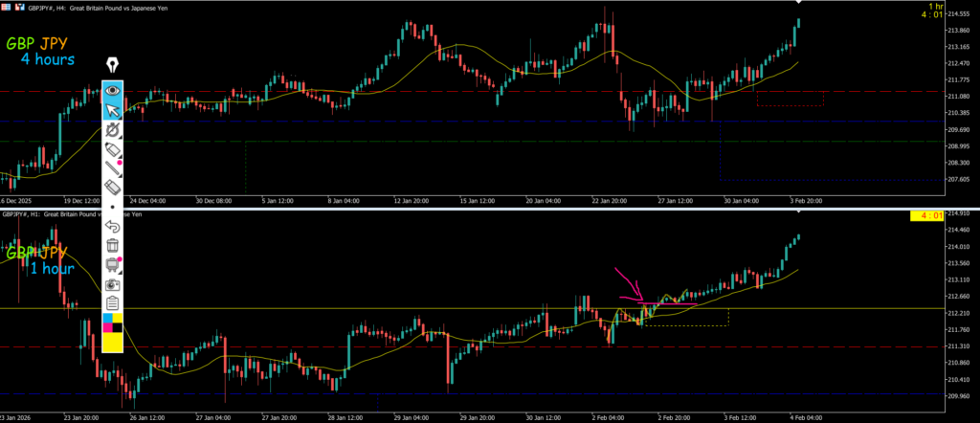Image resolution: width=980 pixels, height=423 pixels.
Task: Pick the eraser tool
Action: point(113,188)
